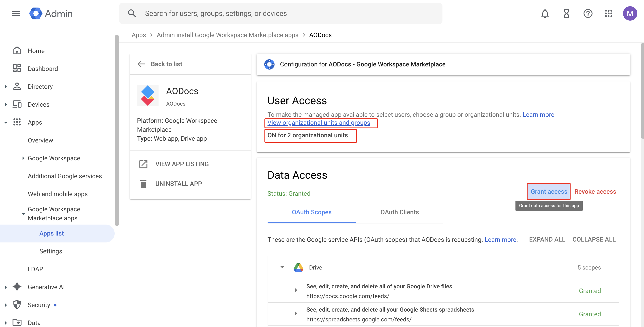Click COLLAPSE ALL scopes

pos(594,239)
